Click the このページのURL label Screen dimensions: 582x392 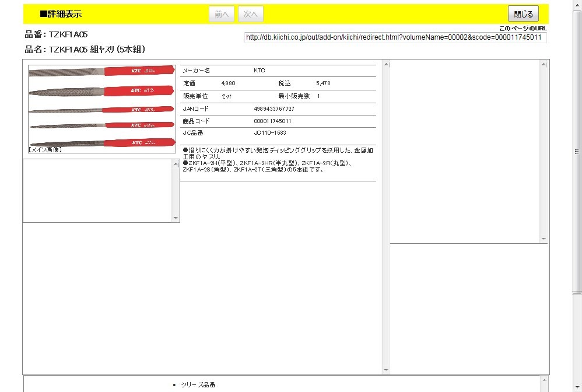click(x=523, y=28)
